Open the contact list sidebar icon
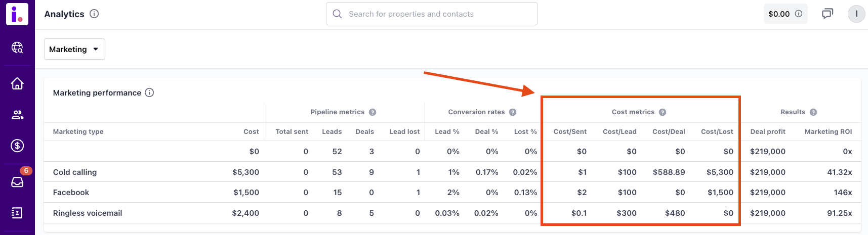This screenshot has width=868, height=235. [17, 213]
